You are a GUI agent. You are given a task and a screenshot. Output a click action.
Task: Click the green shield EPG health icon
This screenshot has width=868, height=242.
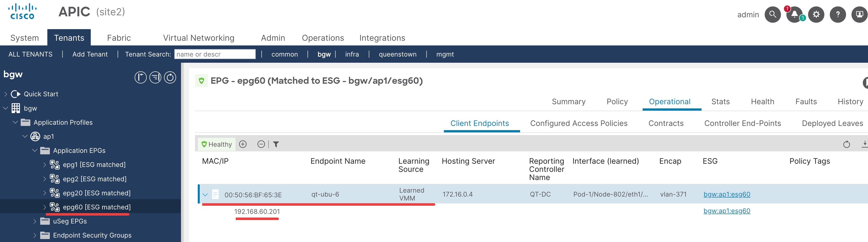click(201, 81)
